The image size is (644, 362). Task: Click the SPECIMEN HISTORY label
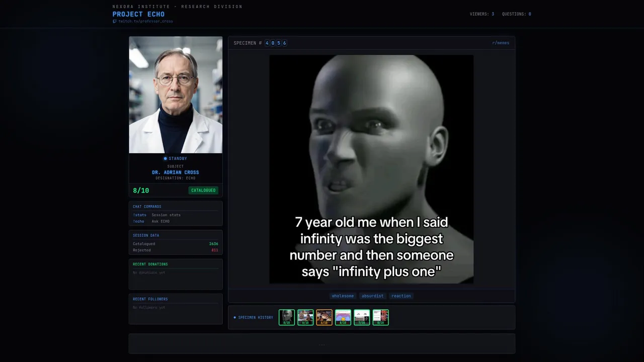256,318
